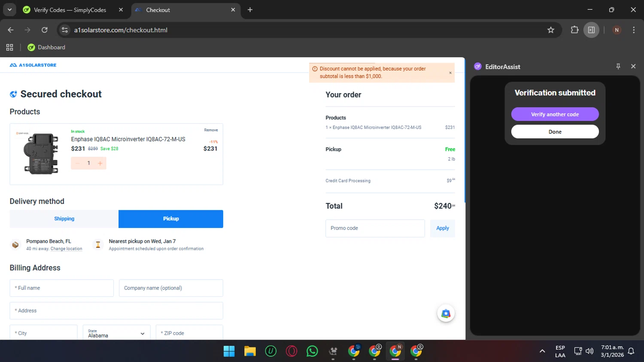Image resolution: width=644 pixels, height=362 pixels.
Task: Click the ZIP code field
Action: pyautogui.click(x=189, y=333)
